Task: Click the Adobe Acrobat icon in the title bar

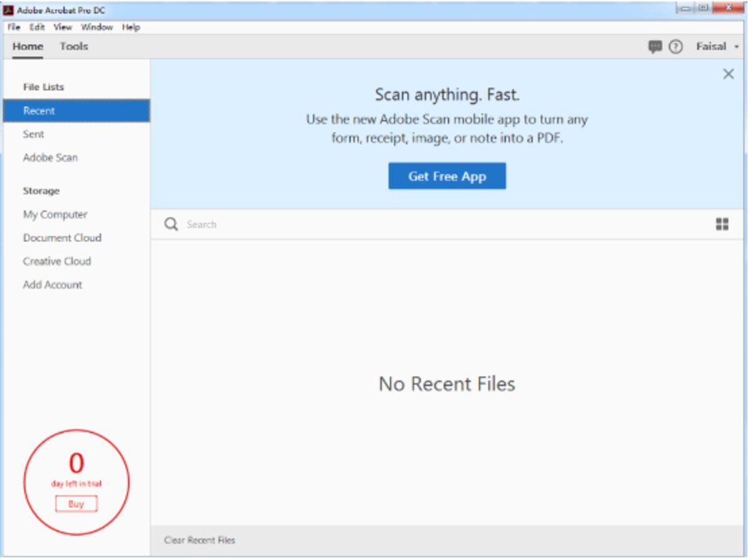Action: 7,9
